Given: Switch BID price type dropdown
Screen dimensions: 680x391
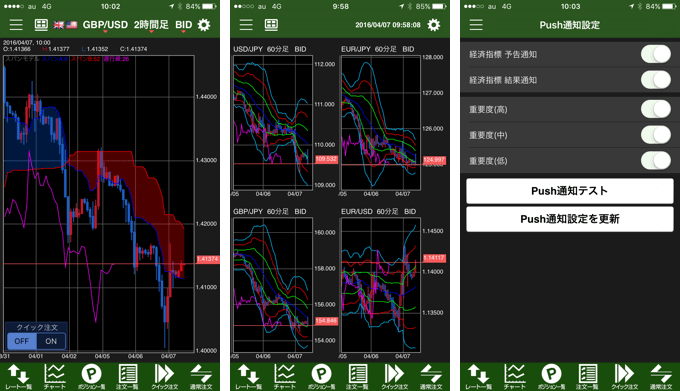Looking at the screenshot, I should click(x=183, y=25).
